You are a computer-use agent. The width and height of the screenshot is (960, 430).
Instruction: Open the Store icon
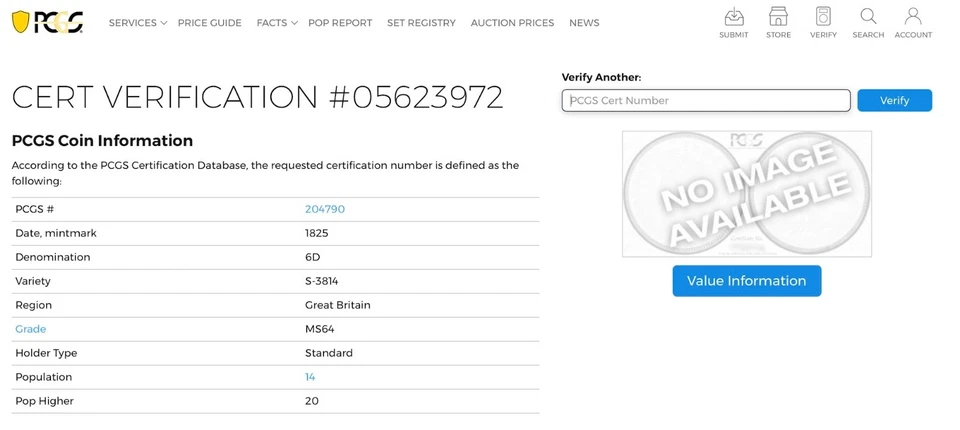click(x=778, y=22)
